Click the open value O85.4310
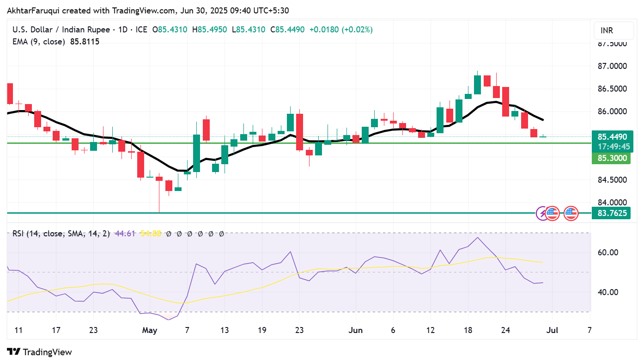The height and width of the screenshot is (364, 644). pyautogui.click(x=170, y=30)
